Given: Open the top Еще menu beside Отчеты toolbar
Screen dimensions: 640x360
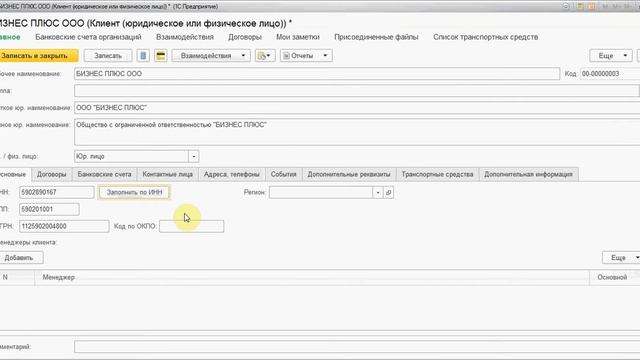Looking at the screenshot, I should 611,56.
